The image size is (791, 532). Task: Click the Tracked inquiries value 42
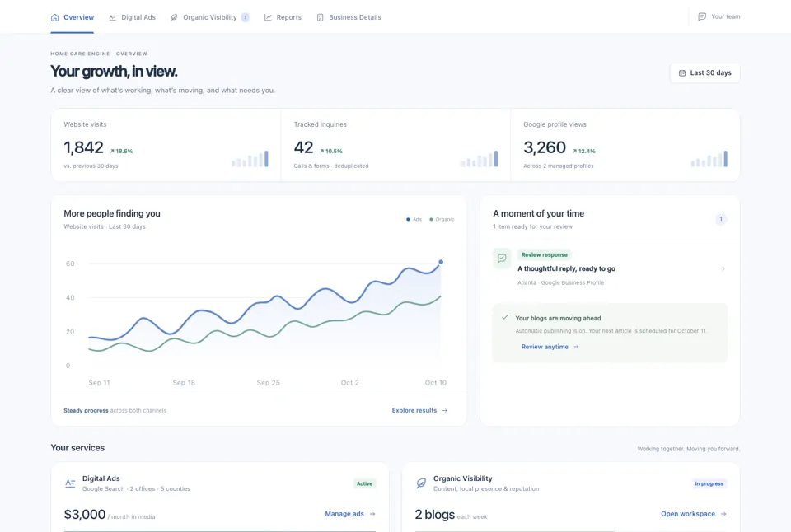(x=304, y=147)
